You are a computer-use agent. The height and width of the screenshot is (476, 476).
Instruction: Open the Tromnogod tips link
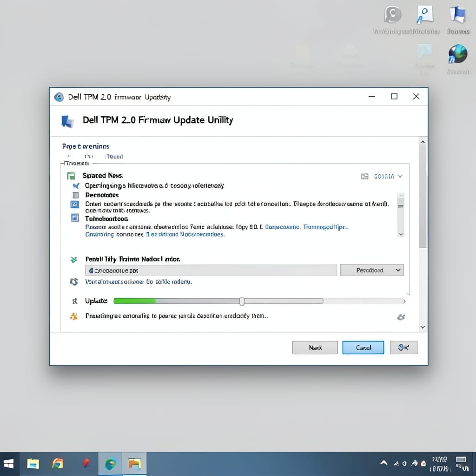click(x=325, y=227)
